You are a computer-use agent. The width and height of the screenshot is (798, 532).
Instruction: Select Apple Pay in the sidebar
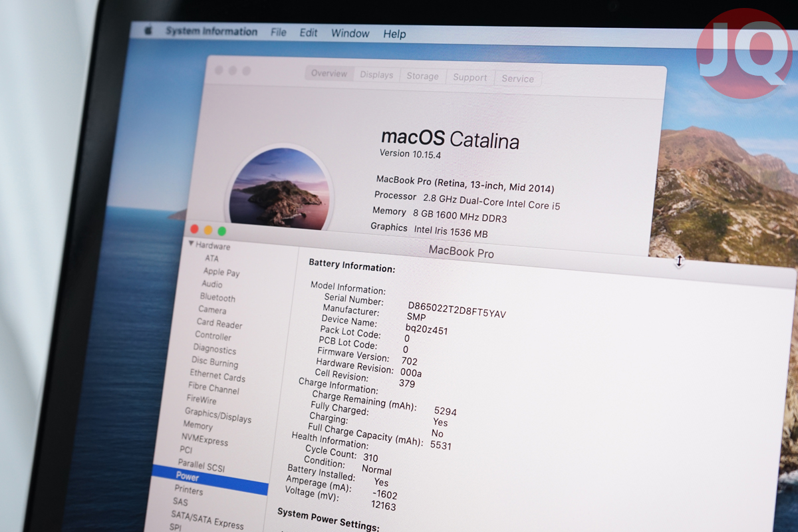click(x=221, y=272)
